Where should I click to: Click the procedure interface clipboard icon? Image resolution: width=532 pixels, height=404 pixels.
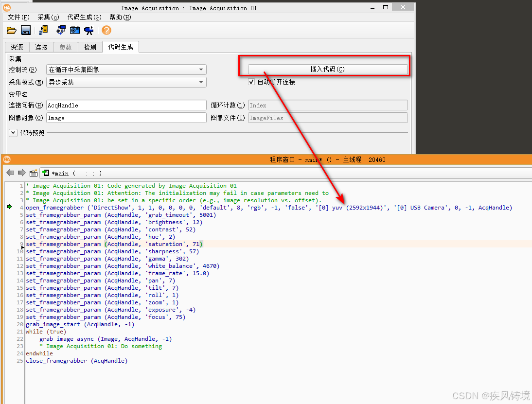(x=33, y=173)
